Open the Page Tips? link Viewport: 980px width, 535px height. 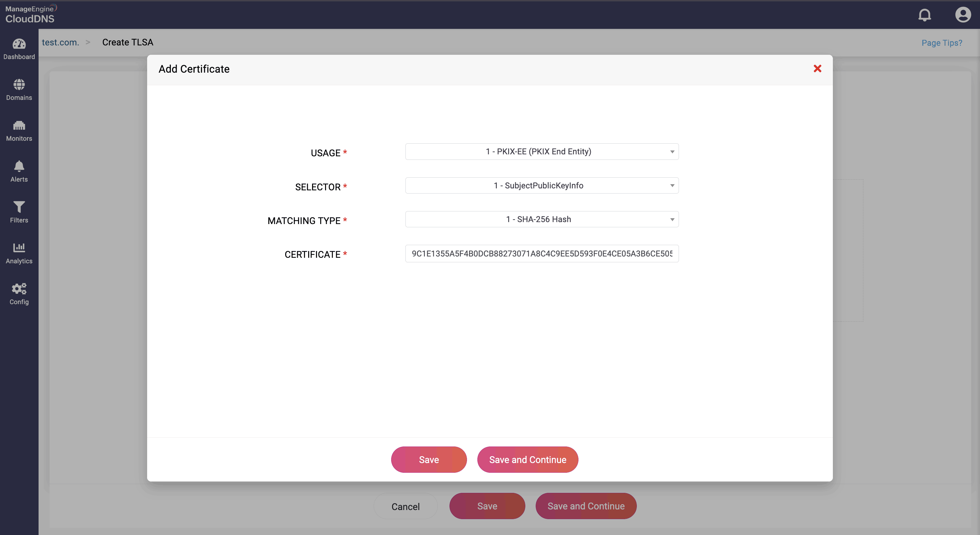point(941,43)
